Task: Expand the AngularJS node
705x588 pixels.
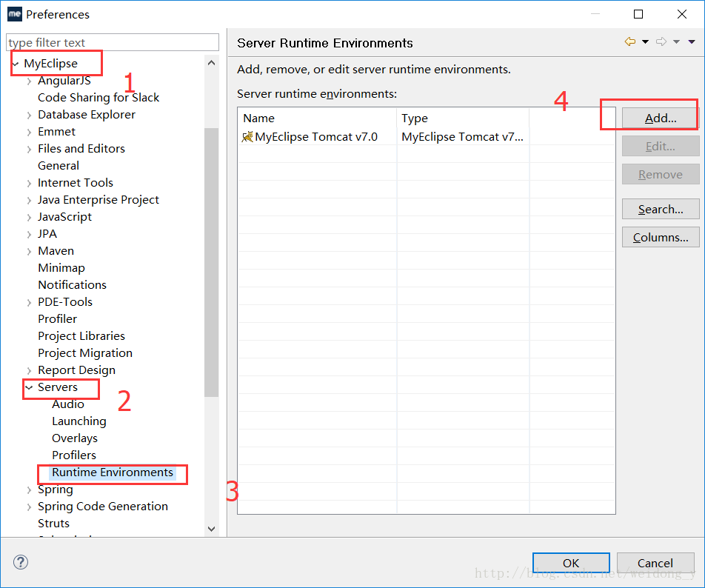Action: point(29,81)
